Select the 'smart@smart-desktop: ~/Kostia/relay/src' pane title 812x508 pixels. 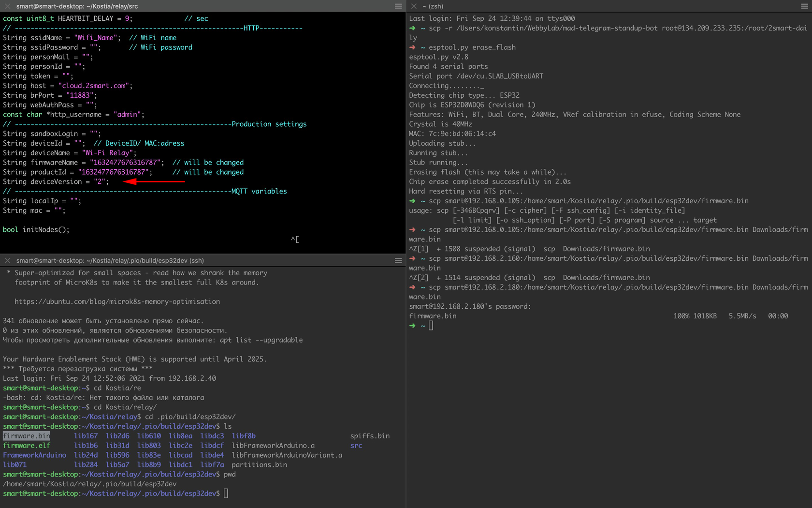click(x=77, y=6)
